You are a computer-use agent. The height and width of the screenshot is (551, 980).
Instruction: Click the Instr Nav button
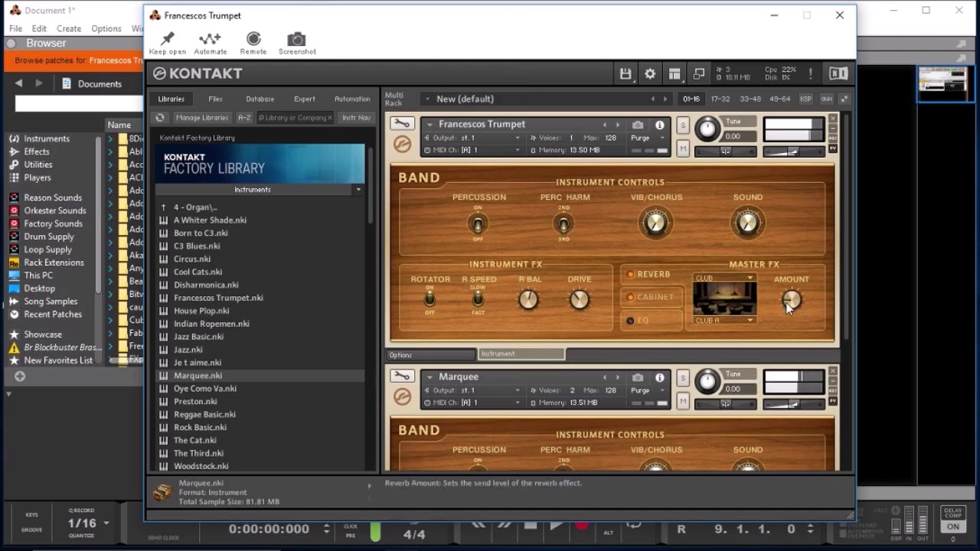tap(356, 118)
